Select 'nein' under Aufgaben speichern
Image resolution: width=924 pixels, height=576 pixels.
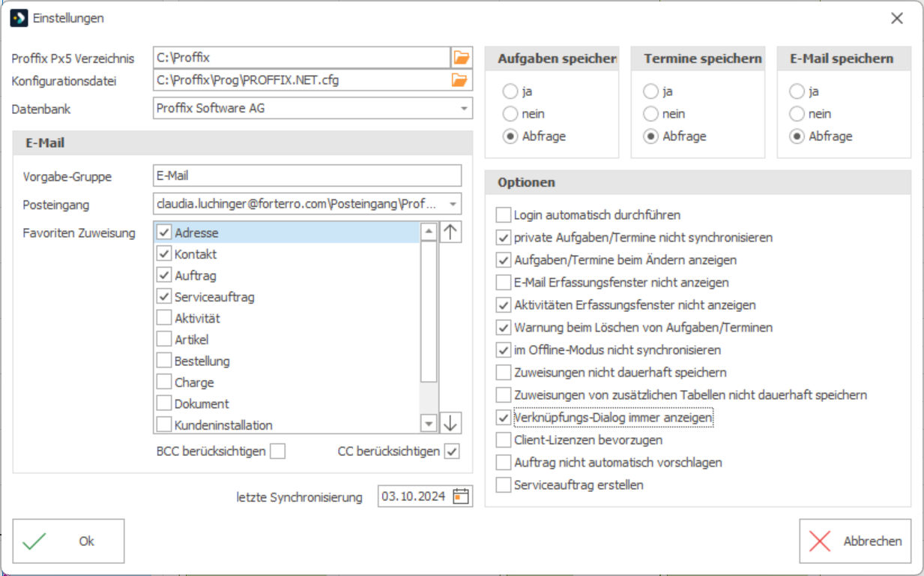pyautogui.click(x=510, y=114)
